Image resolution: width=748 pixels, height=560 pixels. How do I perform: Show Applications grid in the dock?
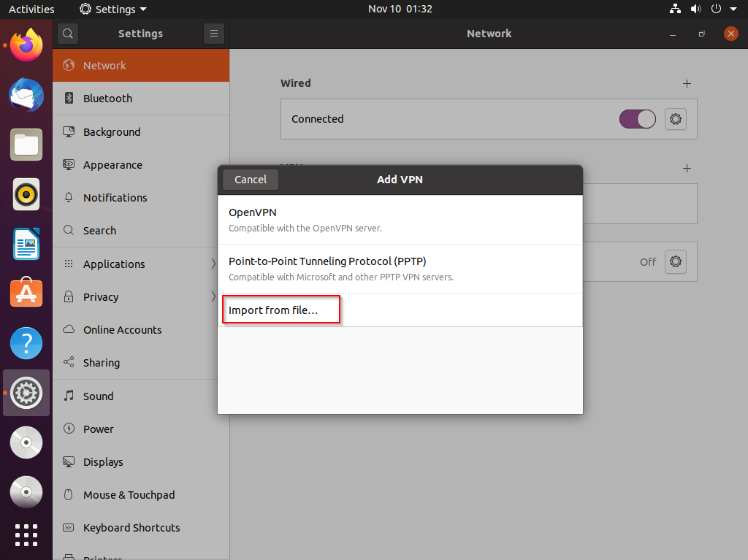(x=26, y=534)
